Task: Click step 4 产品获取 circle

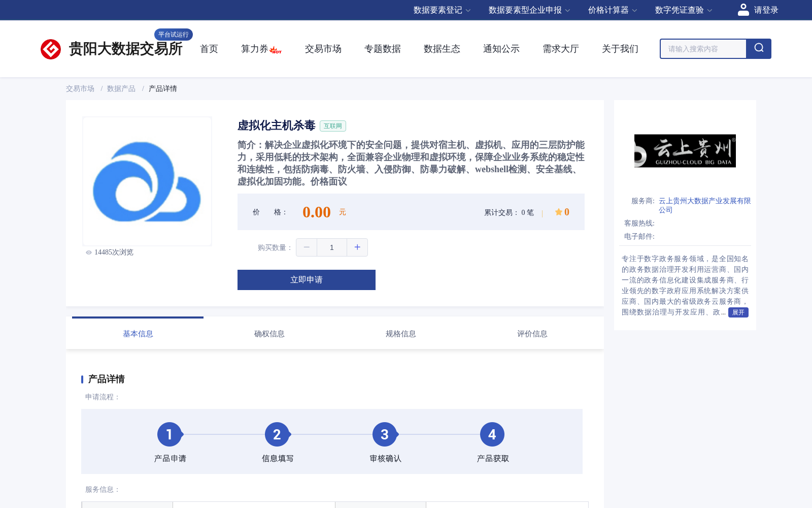Action: 492,434
